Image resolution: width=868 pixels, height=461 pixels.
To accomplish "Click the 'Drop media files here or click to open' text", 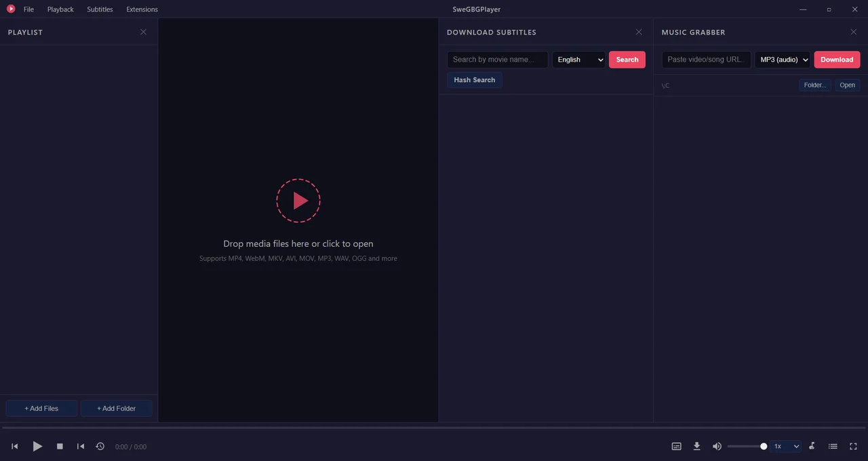I will click(298, 243).
